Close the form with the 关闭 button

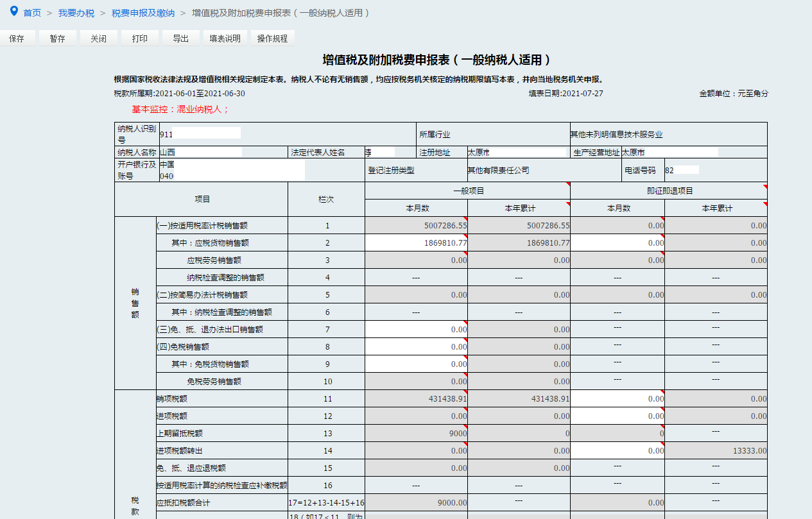(99, 38)
